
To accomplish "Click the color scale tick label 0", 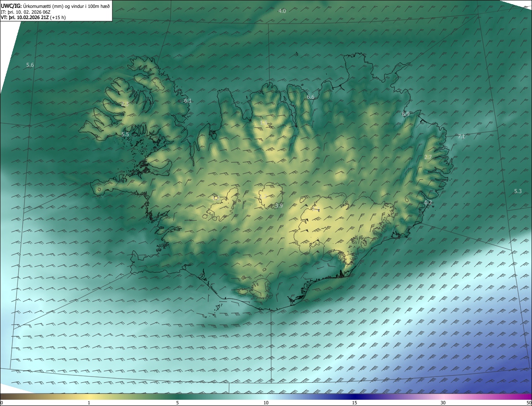I will click(x=2, y=403).
